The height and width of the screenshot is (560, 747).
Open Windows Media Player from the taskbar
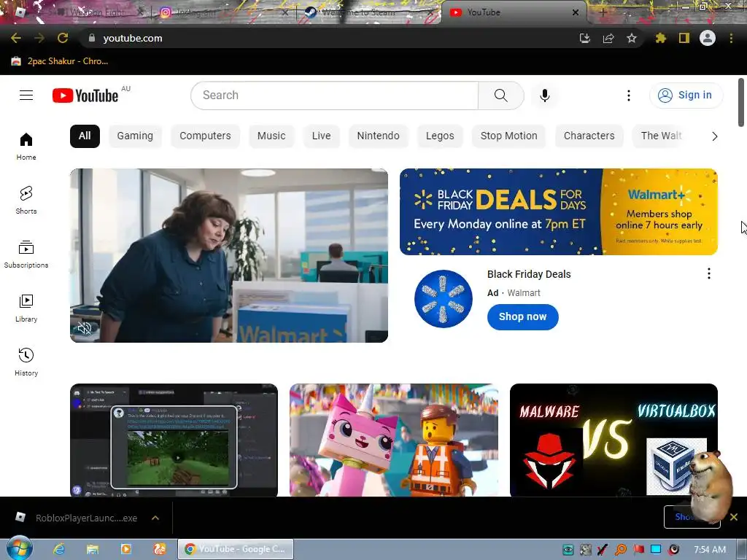126,549
